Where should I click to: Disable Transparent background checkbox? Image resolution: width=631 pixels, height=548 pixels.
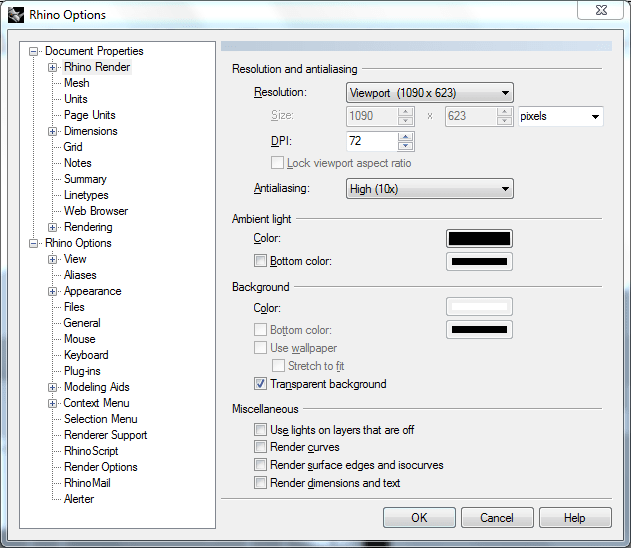261,384
